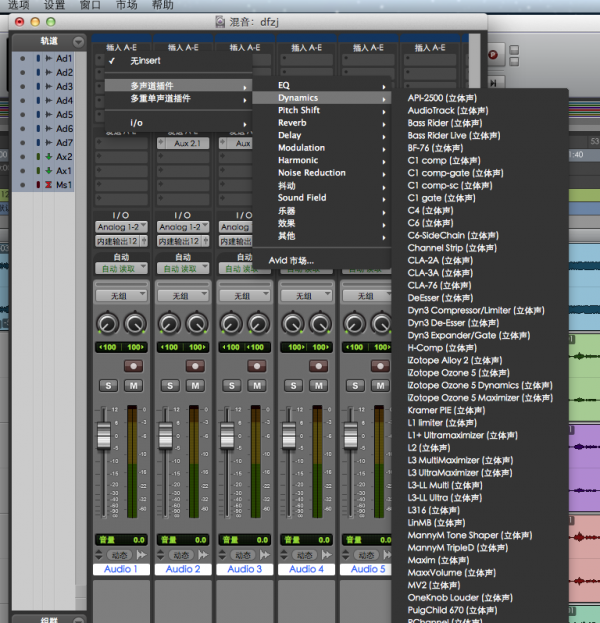Open the Window menu in menu bar
Image resolution: width=600 pixels, height=623 pixels.
(90, 5)
